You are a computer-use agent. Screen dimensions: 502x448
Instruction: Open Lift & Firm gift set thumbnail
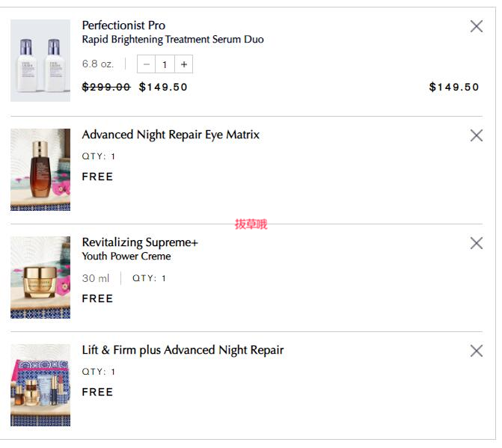point(40,385)
